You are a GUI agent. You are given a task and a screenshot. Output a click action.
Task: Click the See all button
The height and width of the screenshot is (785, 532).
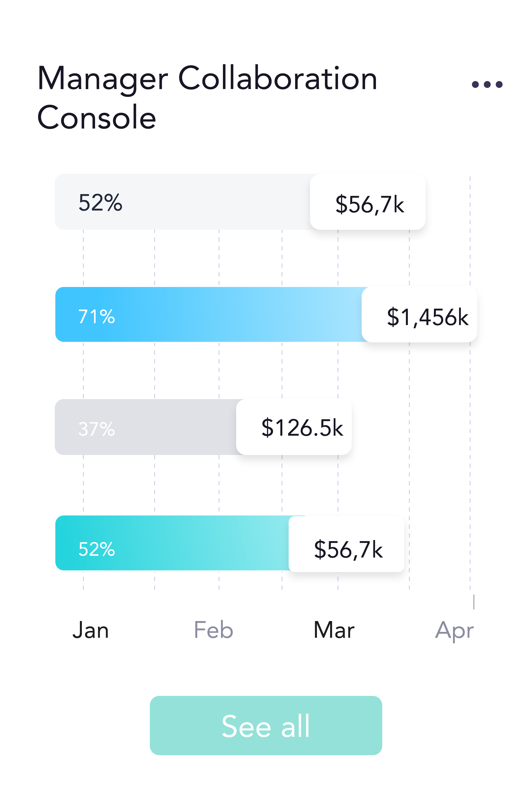point(266,725)
